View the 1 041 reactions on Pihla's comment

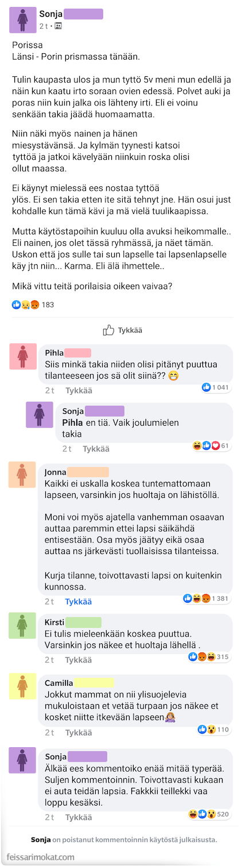pos(216,387)
